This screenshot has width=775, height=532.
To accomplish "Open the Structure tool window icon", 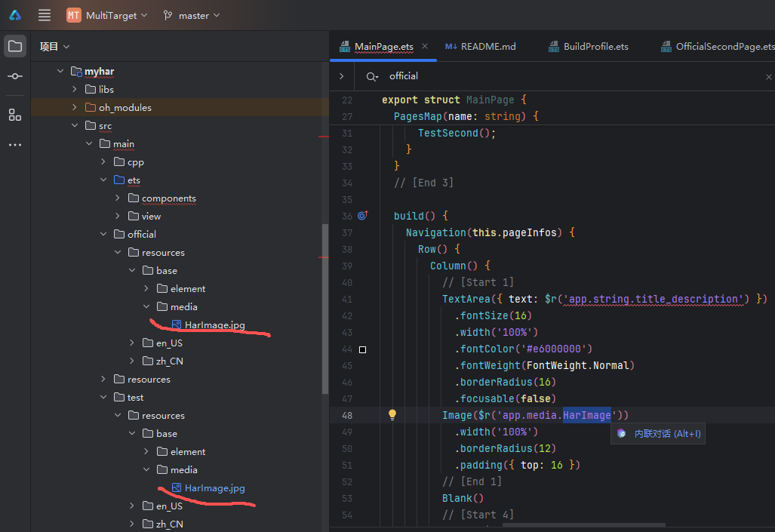I will (x=15, y=115).
